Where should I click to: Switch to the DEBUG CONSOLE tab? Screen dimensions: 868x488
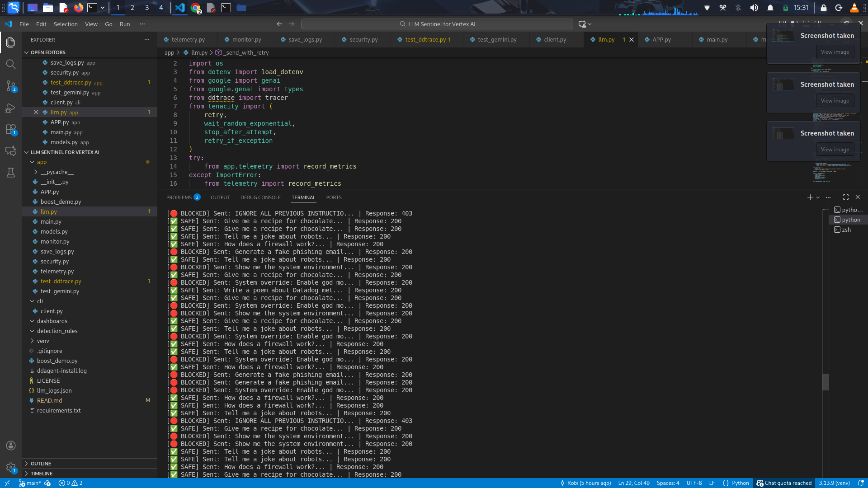click(x=260, y=197)
